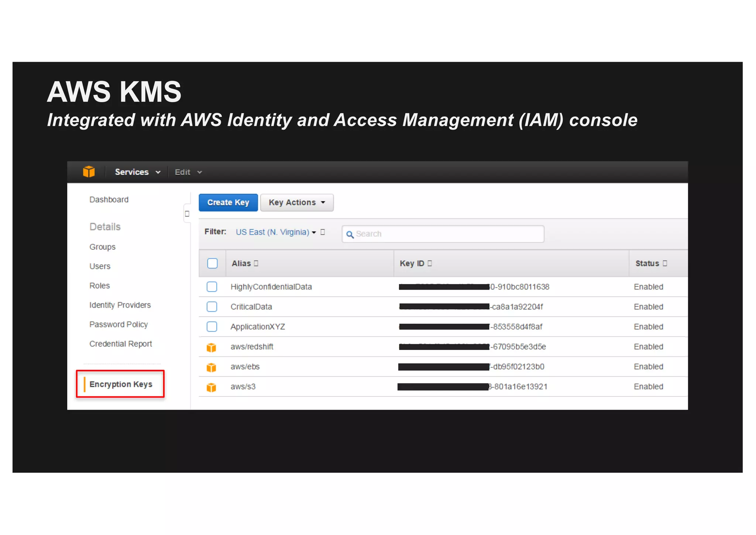Click the icon beside the region filter

click(323, 232)
